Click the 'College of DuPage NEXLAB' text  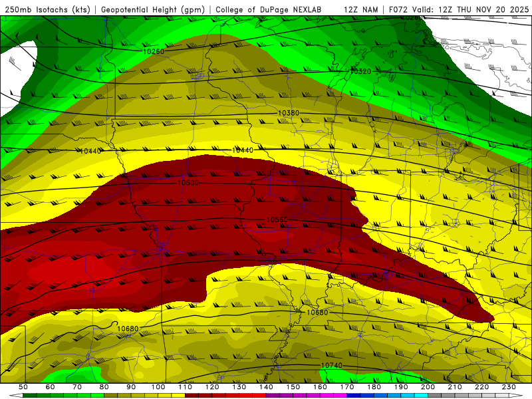[x=268, y=9]
